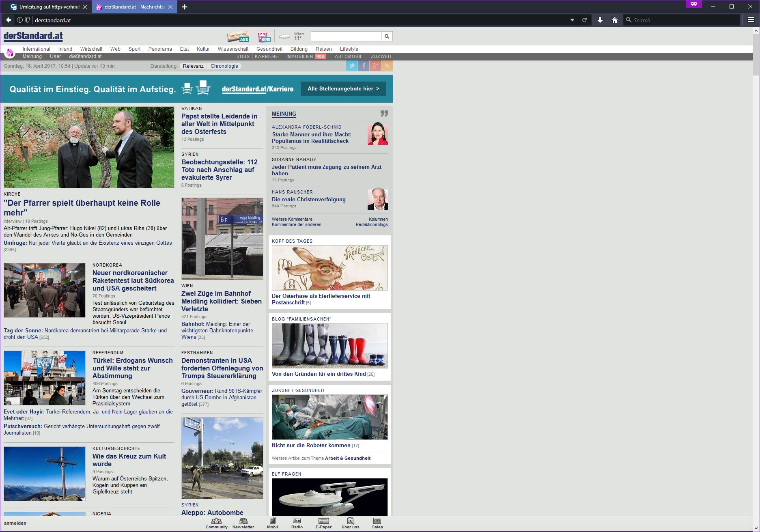Screen dimensions: 760x532
Task: Open Mobil in the bottom bar
Action: (x=272, y=523)
